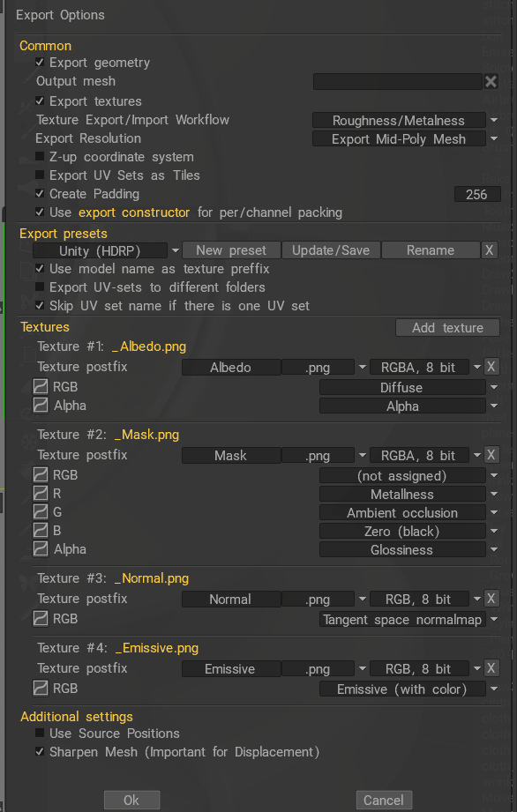The image size is (517, 812).
Task: Toggle Export UV Sets as Tiles
Action: pos(40,175)
